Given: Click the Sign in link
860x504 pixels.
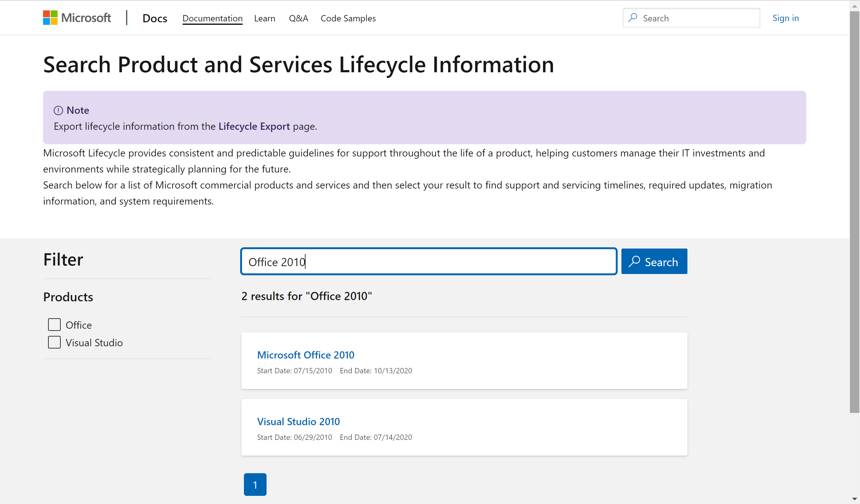Looking at the screenshot, I should [x=786, y=18].
